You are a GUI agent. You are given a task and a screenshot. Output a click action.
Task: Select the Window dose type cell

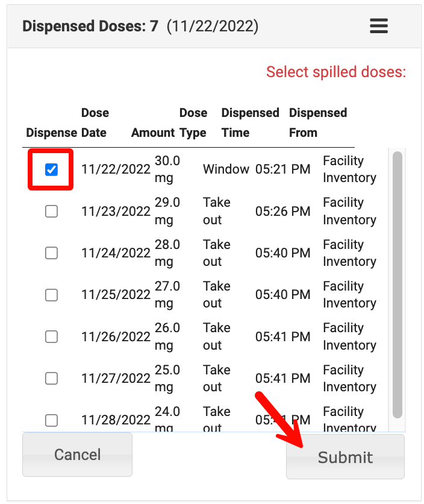click(x=226, y=169)
